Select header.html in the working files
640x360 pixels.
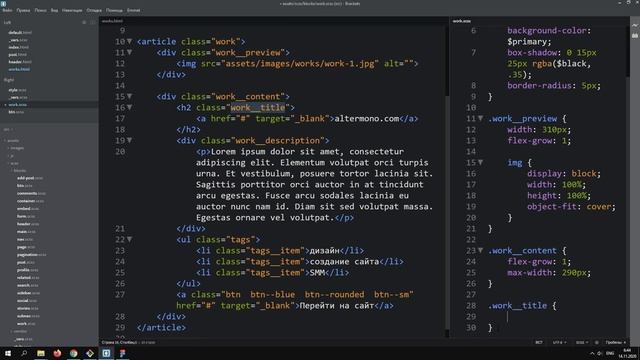pos(20,62)
